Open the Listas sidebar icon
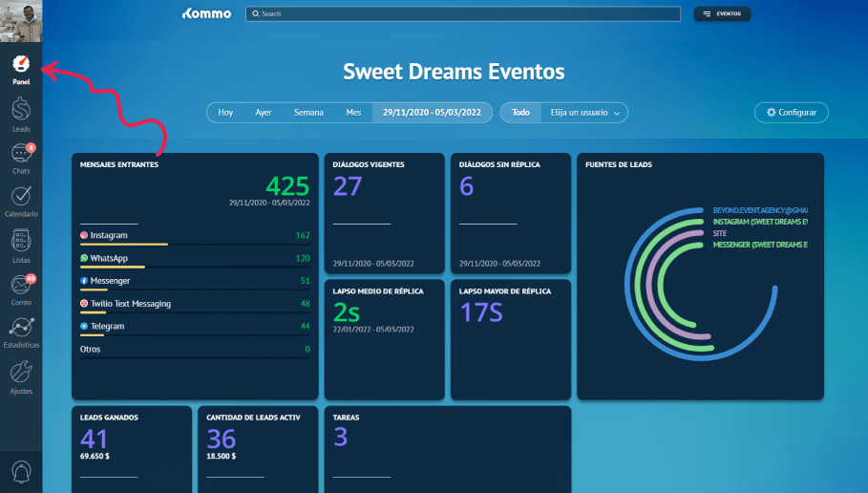 click(x=21, y=241)
